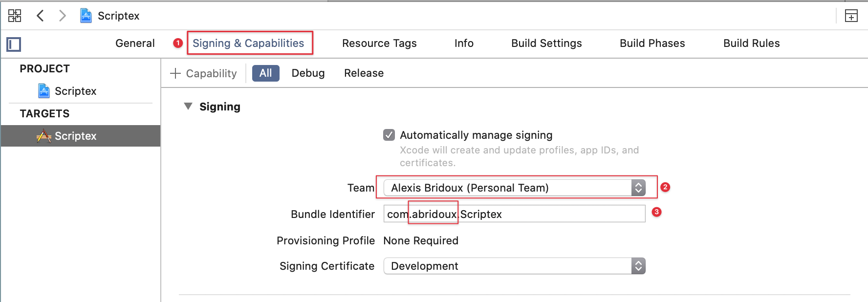Screen dimensions: 868x302
Task: Open the Team dropdown
Action: [514, 188]
